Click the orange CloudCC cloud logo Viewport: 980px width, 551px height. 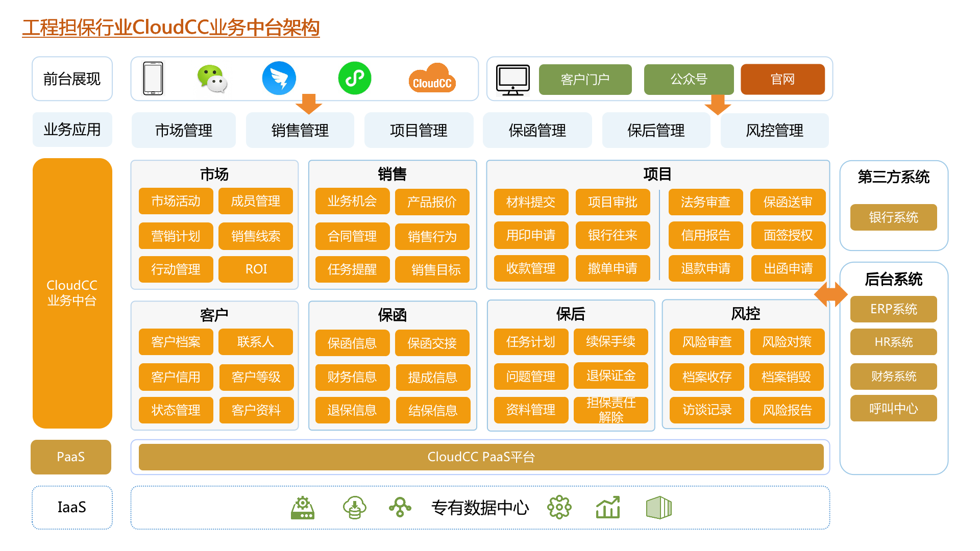click(432, 79)
